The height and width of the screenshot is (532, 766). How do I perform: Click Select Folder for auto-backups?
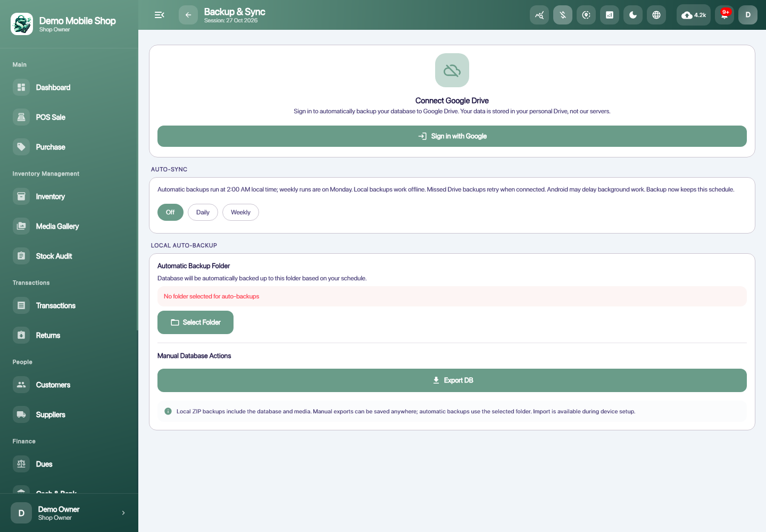195,322
